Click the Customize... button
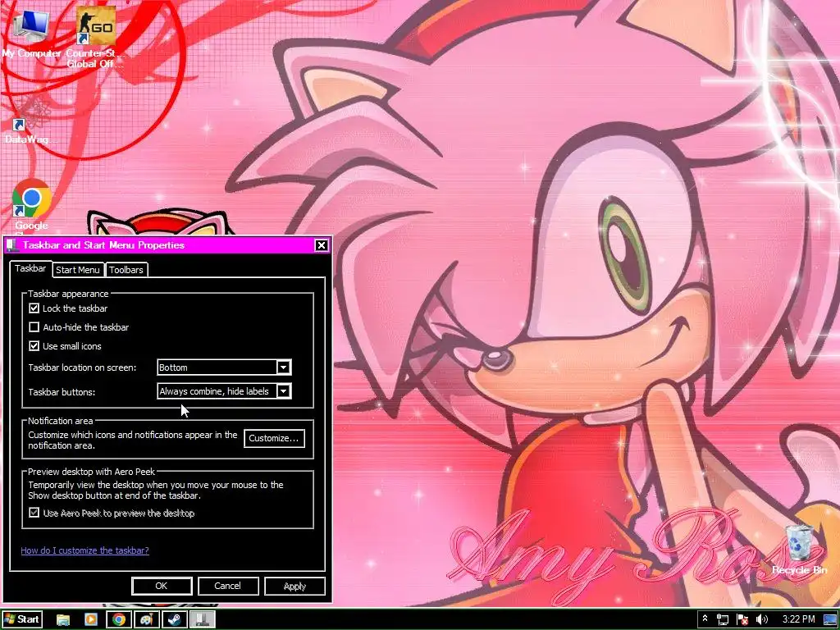The width and height of the screenshot is (840, 630). pos(274,438)
